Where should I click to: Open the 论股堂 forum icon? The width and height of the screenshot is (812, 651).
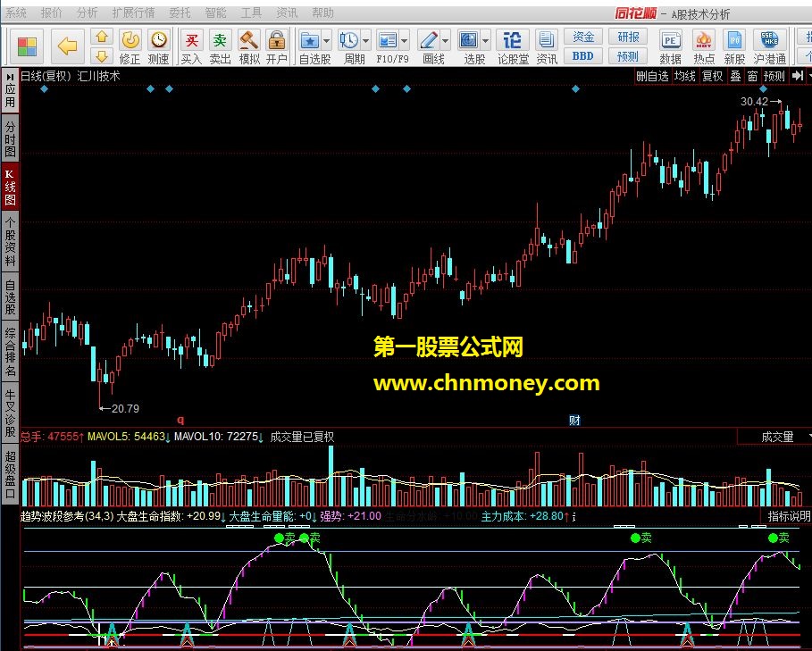click(513, 47)
